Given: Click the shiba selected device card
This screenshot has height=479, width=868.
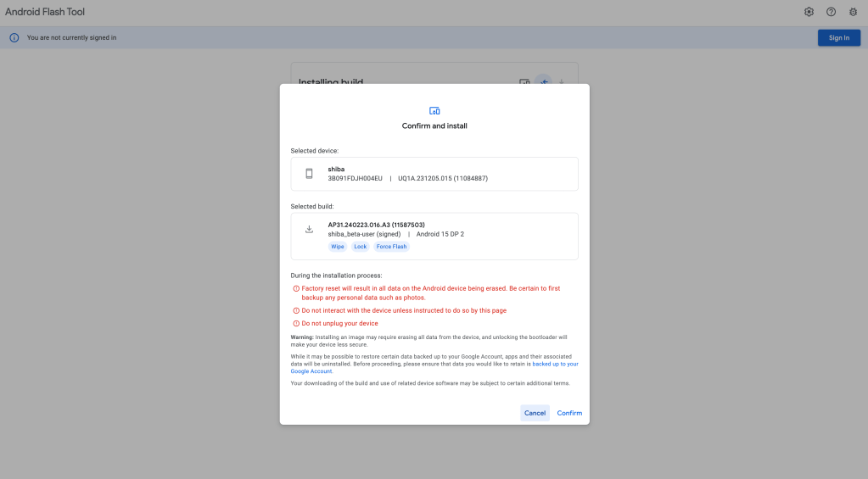Looking at the screenshot, I should pos(434,174).
